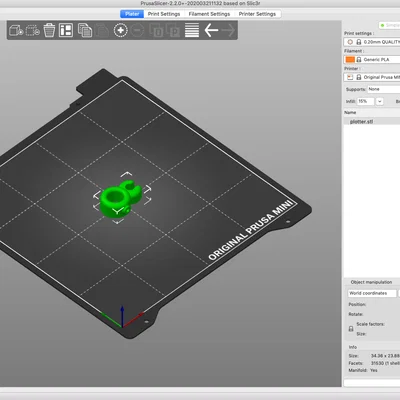Click the greyed-out Paste icon
The width and height of the screenshot is (400, 400).
pos(102,30)
